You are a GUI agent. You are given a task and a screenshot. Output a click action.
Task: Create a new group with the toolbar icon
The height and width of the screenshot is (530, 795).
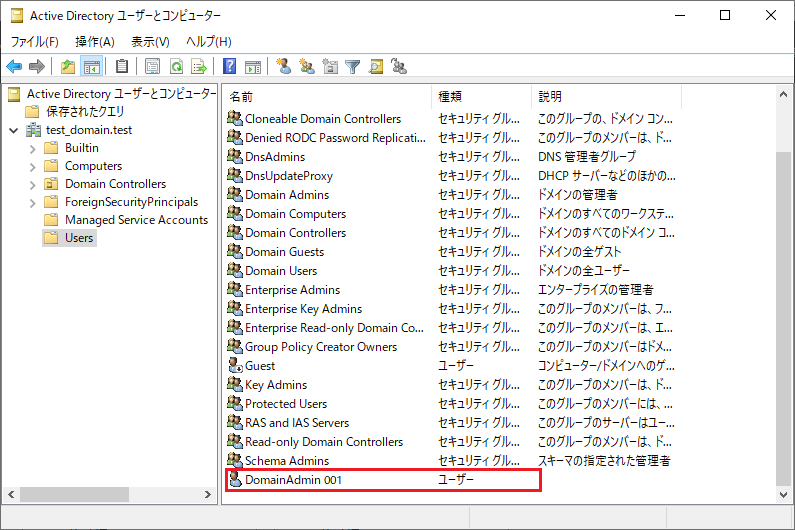[307, 66]
